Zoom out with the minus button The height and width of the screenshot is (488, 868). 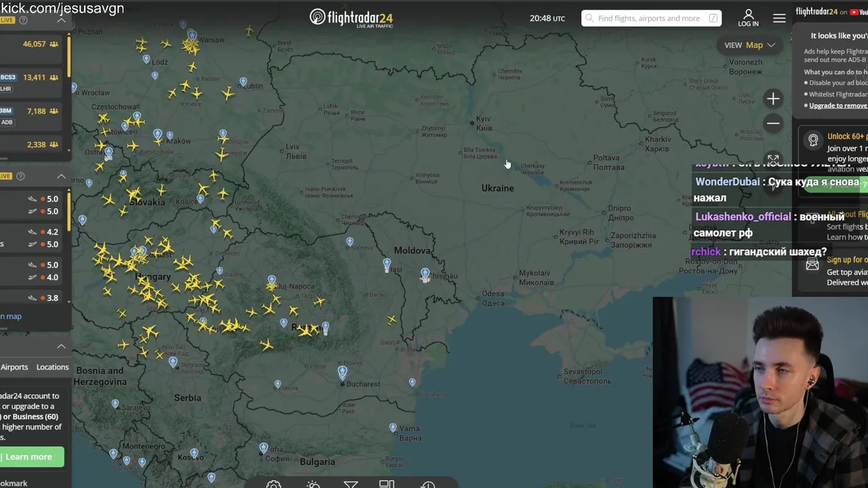pos(773,123)
